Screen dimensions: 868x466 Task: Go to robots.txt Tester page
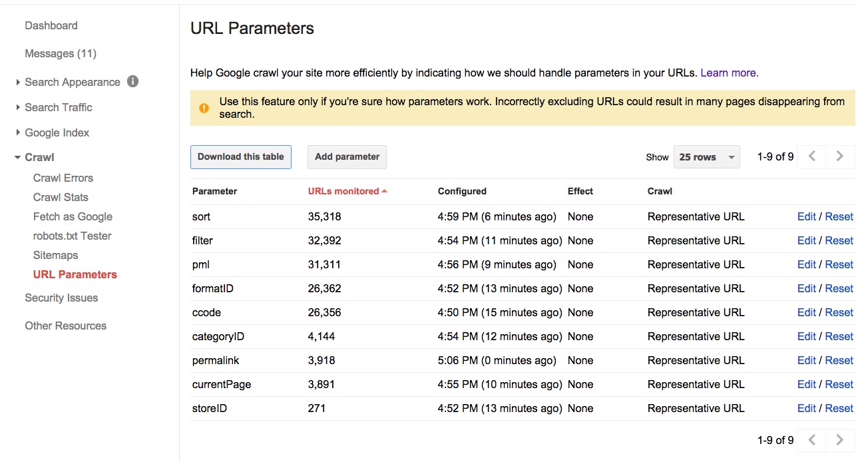pos(73,236)
